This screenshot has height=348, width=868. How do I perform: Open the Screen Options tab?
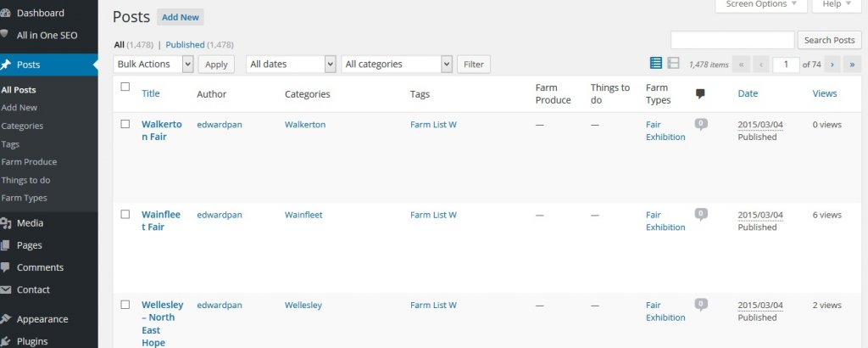point(761,4)
